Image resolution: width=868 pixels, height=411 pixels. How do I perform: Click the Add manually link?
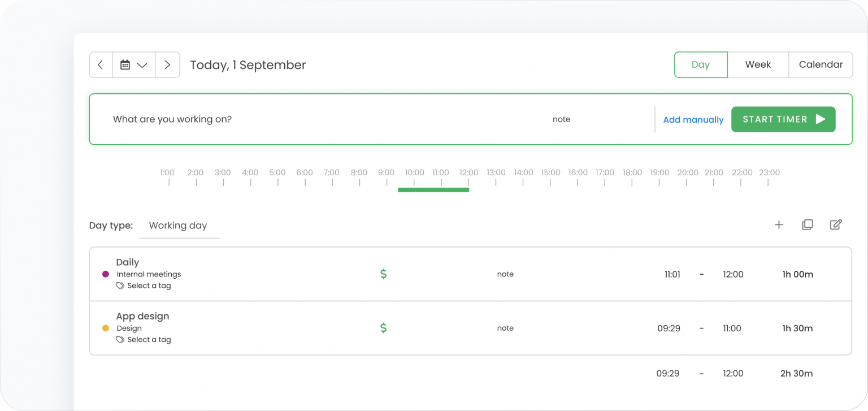pyautogui.click(x=693, y=119)
